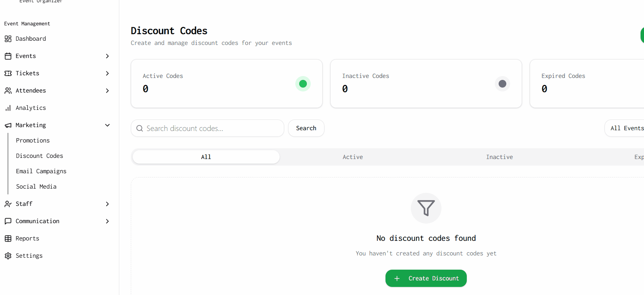Click the Reports table icon

(x=8, y=239)
